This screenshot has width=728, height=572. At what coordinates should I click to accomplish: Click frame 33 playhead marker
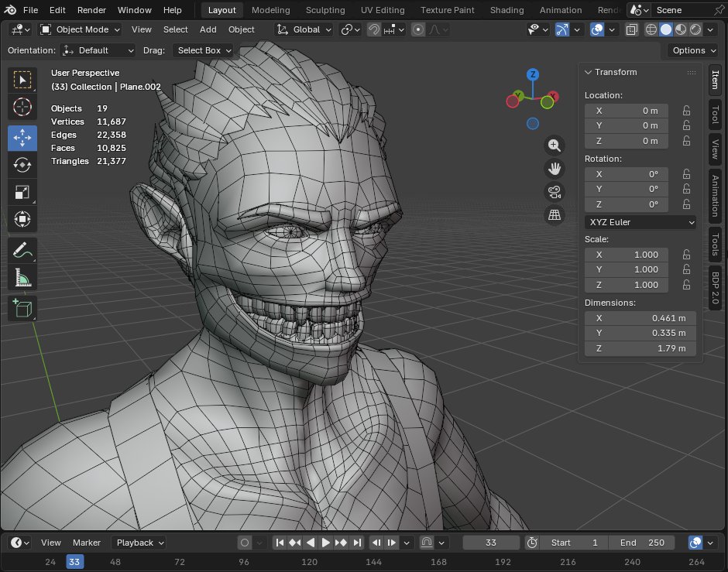pos(74,562)
